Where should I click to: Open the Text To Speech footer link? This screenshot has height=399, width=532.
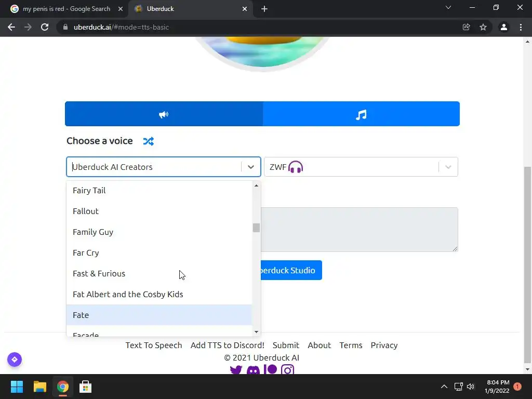(154, 345)
